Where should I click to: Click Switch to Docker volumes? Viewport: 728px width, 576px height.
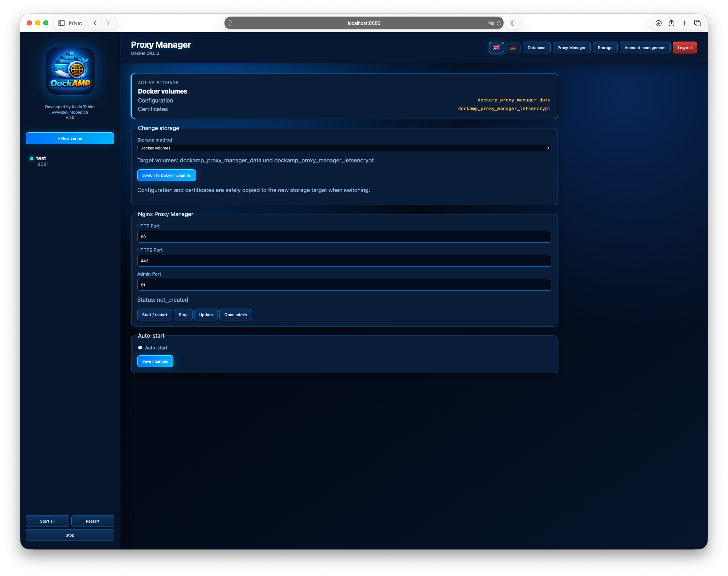coord(166,175)
